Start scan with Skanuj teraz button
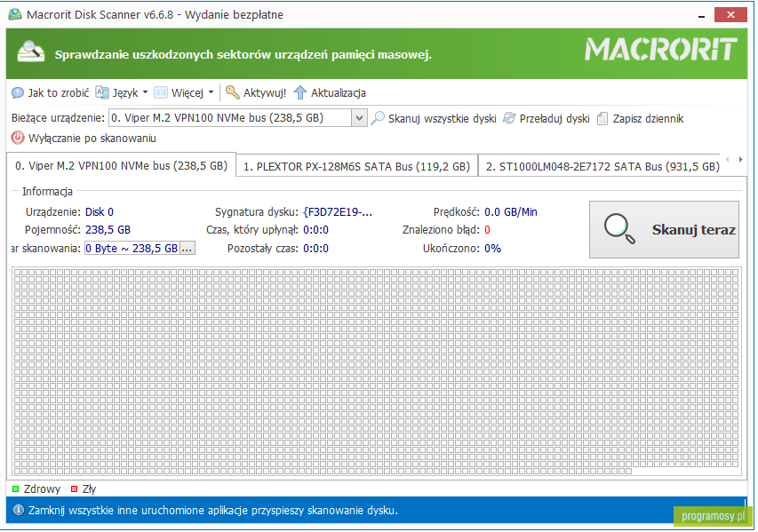 [x=664, y=229]
